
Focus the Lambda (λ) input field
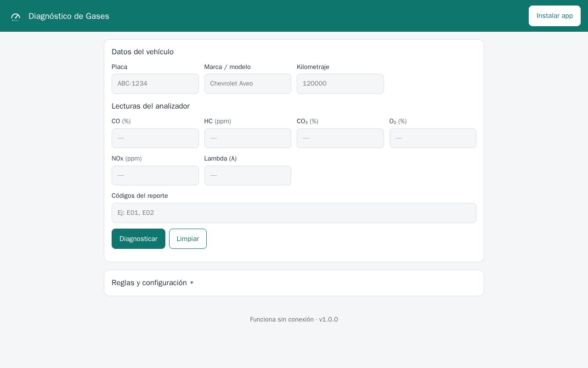248,175
